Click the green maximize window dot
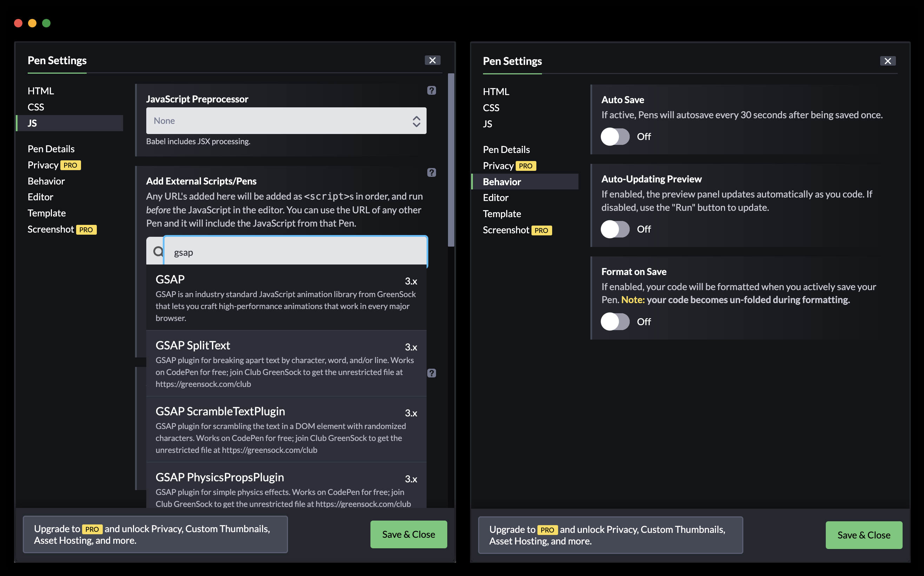The height and width of the screenshot is (576, 924). (x=46, y=23)
